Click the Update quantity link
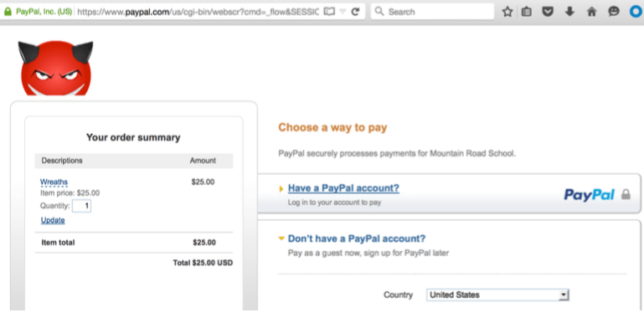 pyautogui.click(x=53, y=220)
